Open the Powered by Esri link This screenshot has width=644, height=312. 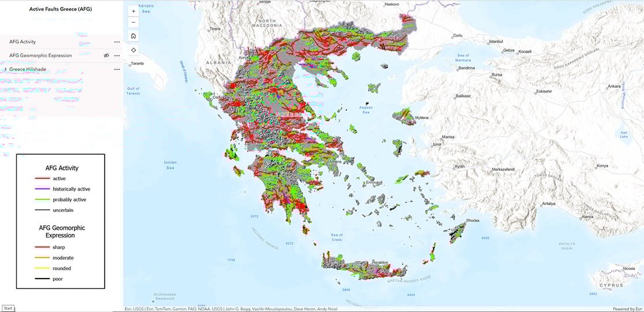pos(627,309)
